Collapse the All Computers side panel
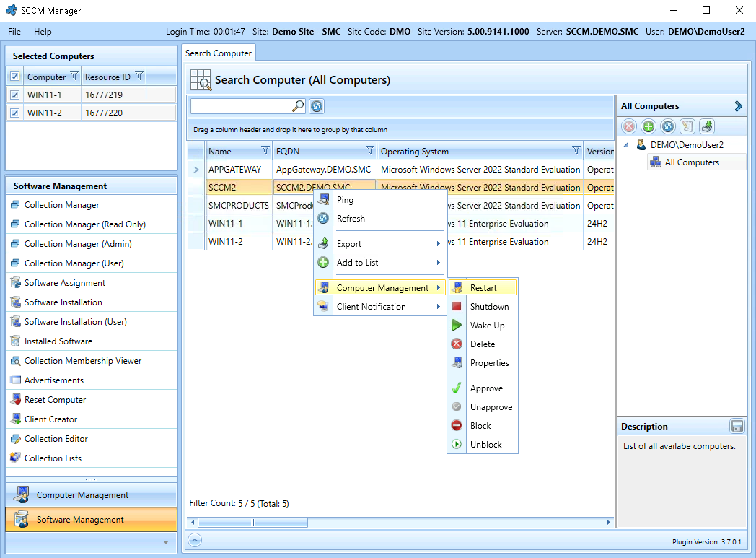The image size is (756, 558). click(x=738, y=106)
